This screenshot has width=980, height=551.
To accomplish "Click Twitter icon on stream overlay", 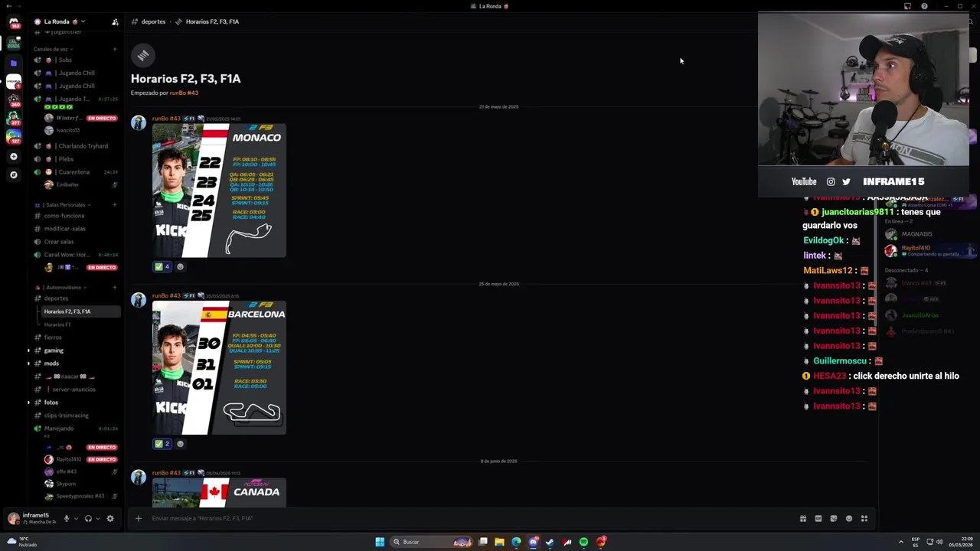I will pyautogui.click(x=846, y=181).
